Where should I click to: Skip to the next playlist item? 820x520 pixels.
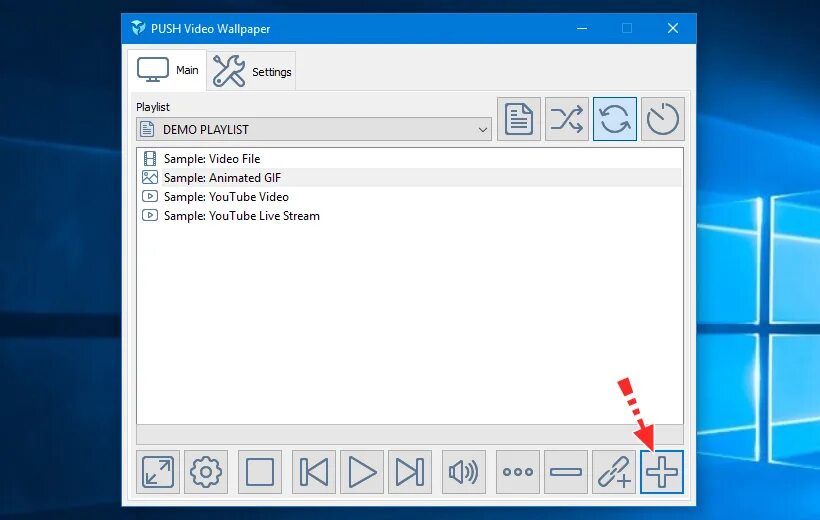(x=410, y=472)
